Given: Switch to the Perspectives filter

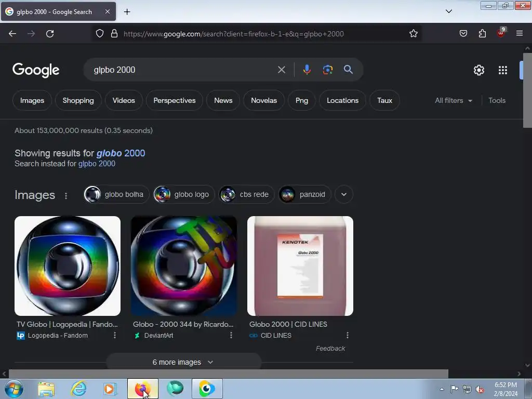Looking at the screenshot, I should (175, 100).
